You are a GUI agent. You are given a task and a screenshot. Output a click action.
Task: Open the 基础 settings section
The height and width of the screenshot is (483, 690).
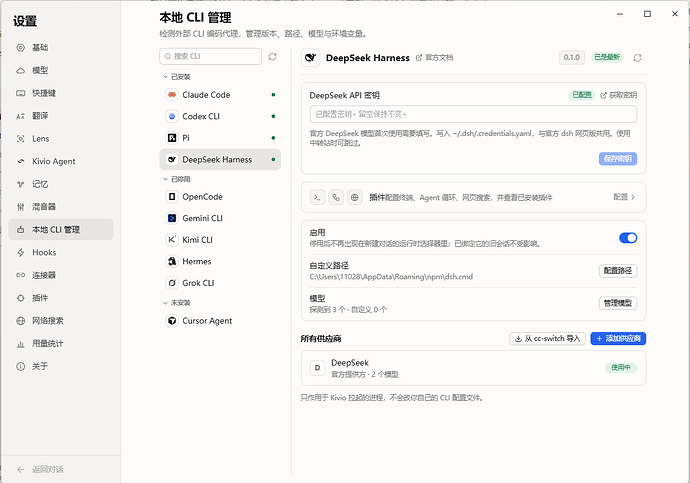click(x=61, y=48)
